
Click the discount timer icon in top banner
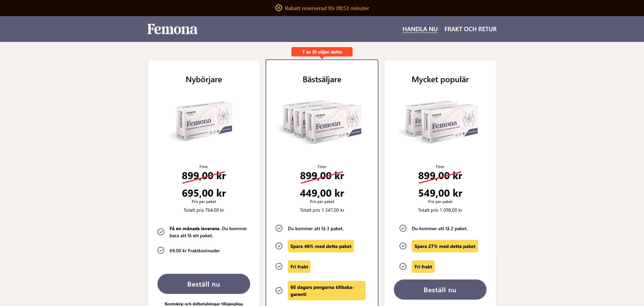coord(278,8)
